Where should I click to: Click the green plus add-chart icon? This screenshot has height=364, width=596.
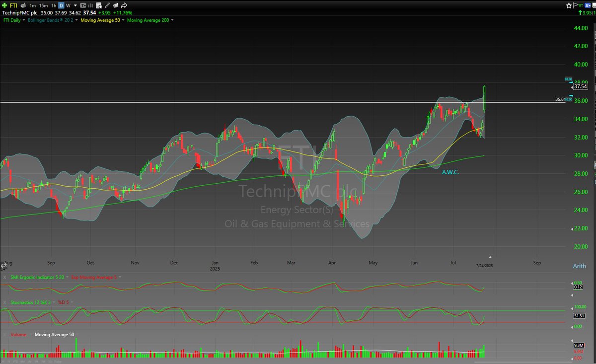point(4,5)
